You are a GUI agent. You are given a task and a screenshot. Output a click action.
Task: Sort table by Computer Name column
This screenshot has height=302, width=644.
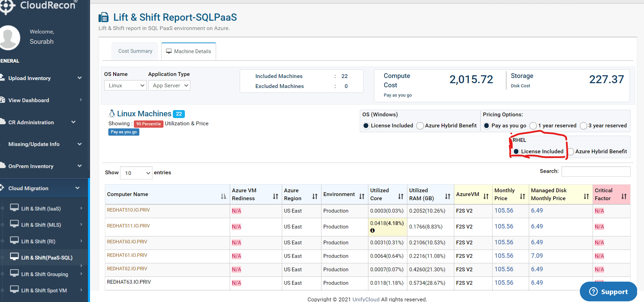pos(224,196)
